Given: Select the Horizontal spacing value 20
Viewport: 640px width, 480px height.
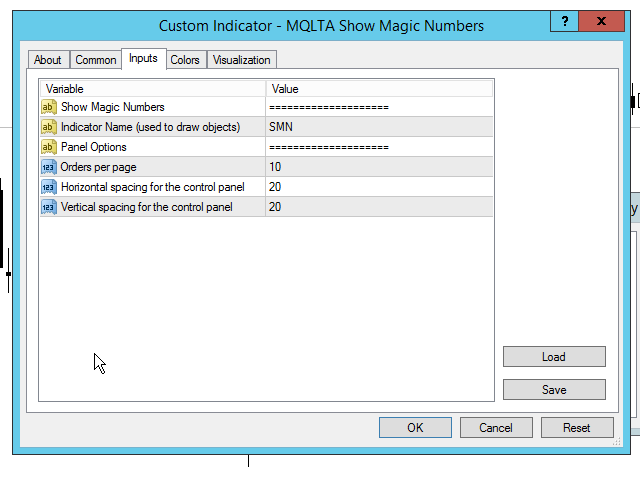Looking at the screenshot, I should (x=379, y=187).
